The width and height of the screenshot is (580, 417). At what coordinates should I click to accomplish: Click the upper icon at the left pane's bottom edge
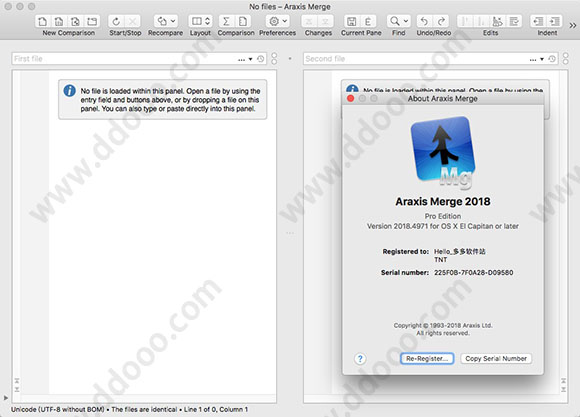(x=17, y=381)
